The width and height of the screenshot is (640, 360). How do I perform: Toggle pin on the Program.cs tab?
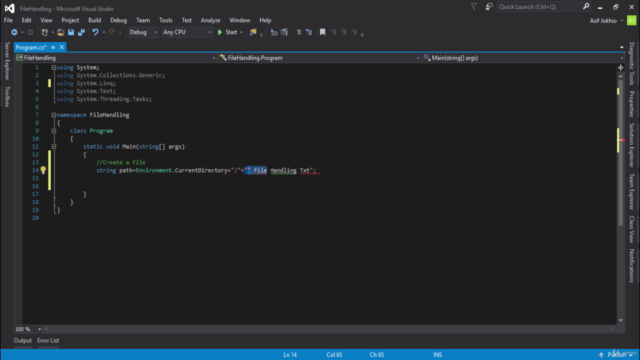[x=53, y=47]
